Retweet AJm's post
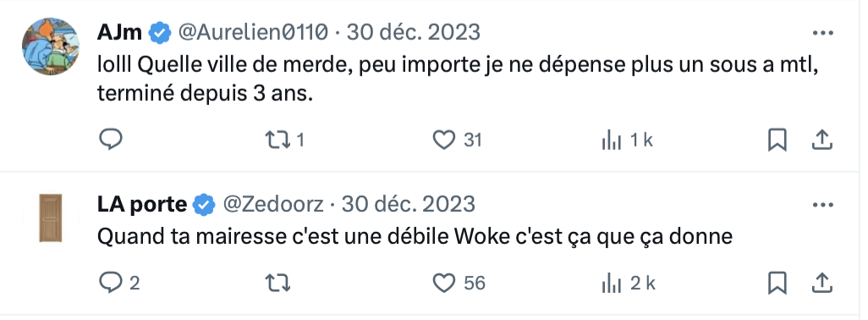This screenshot has width=868, height=320. [284, 140]
